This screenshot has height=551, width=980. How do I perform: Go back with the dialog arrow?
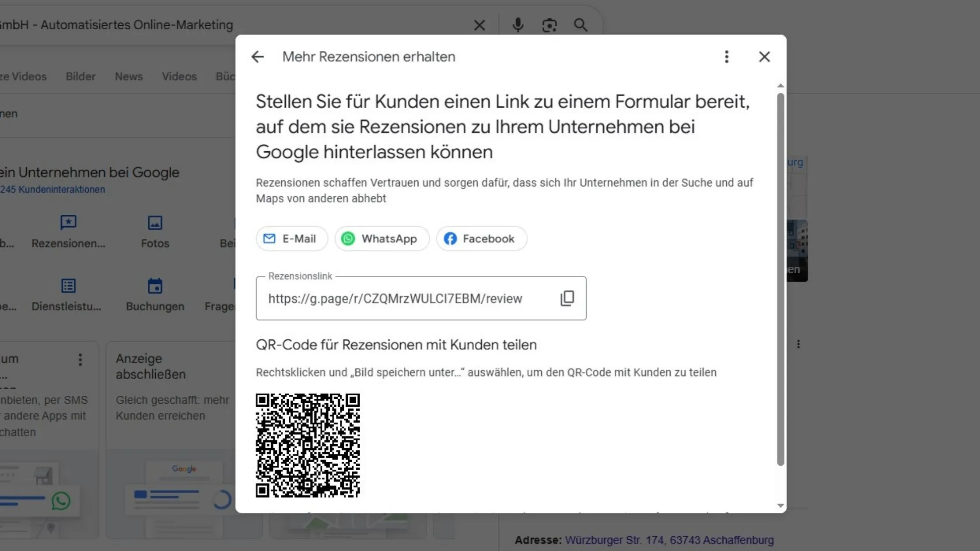(257, 56)
